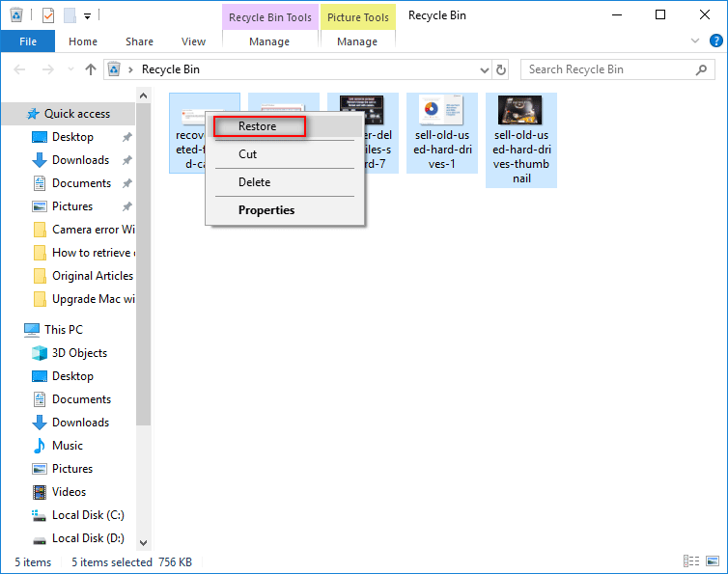Click the Recycle Bin icon in title bar
This screenshot has height=574, width=728.
[x=16, y=15]
